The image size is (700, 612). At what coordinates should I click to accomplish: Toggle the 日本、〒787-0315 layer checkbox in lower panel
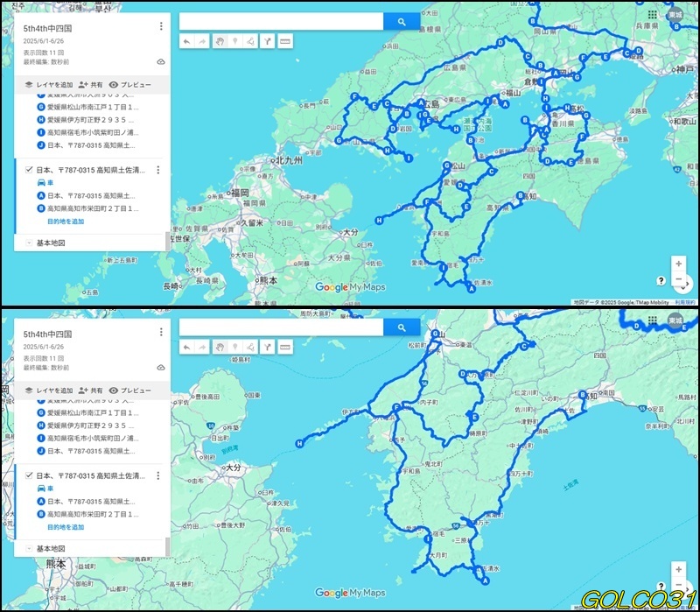click(30, 475)
